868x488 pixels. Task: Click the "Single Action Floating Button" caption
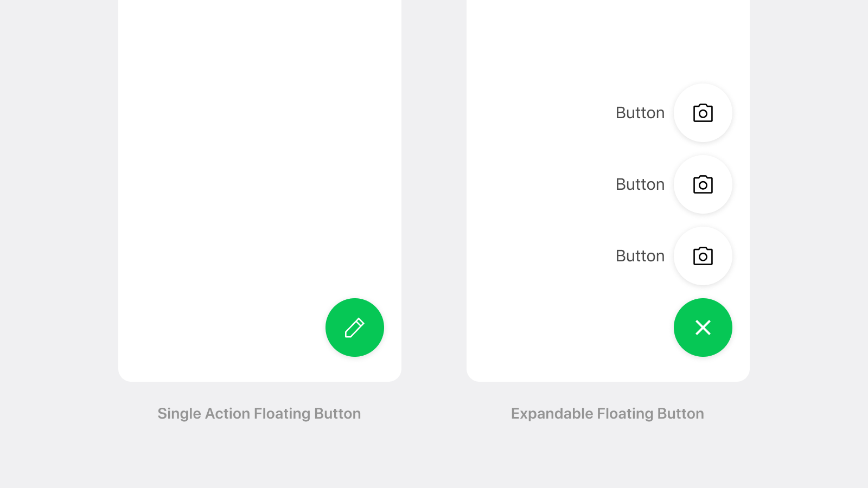[x=259, y=414]
